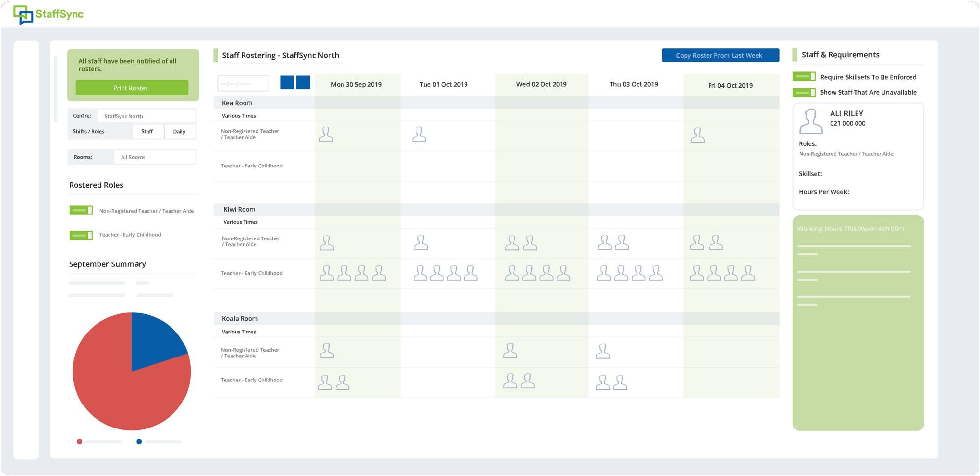The image size is (980, 476).
Task: Select Kea Room Monday teacher aide staff icon
Action: (x=326, y=135)
